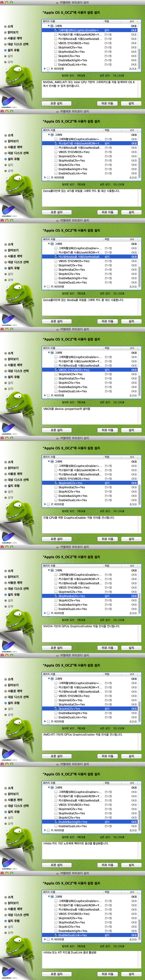Check 키 레이아웃 checkbox in SkipNvidiaGfx-checked window
Image resolution: width=145 pixels, height=980 pixels.
[x=48, y=613]
